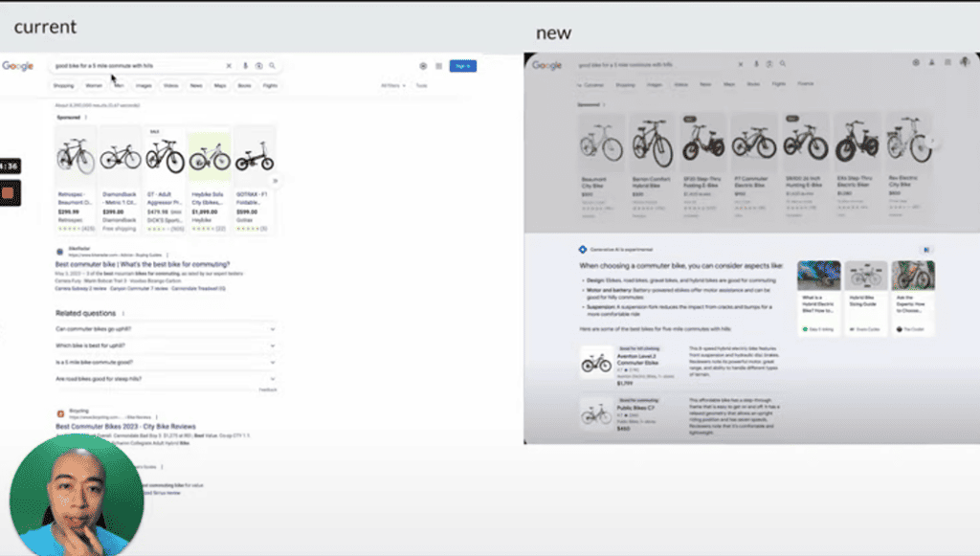Open the All filters dropdown
This screenshot has width=980, height=556.
pos(393,85)
